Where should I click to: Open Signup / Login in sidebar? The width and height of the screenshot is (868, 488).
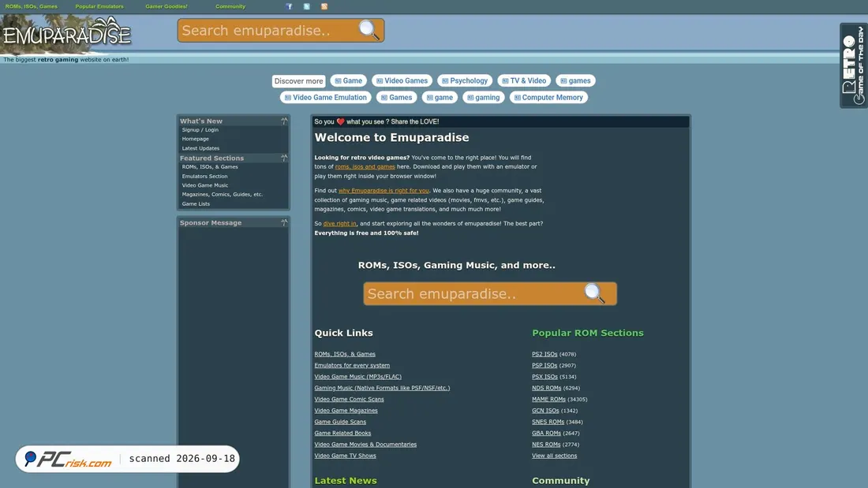(200, 130)
